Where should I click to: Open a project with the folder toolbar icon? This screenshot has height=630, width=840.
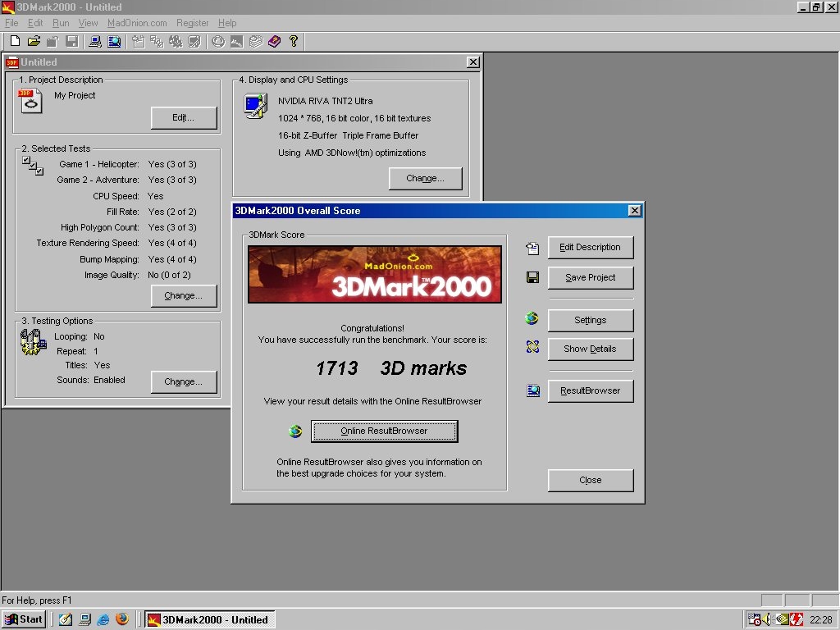pyautogui.click(x=34, y=41)
